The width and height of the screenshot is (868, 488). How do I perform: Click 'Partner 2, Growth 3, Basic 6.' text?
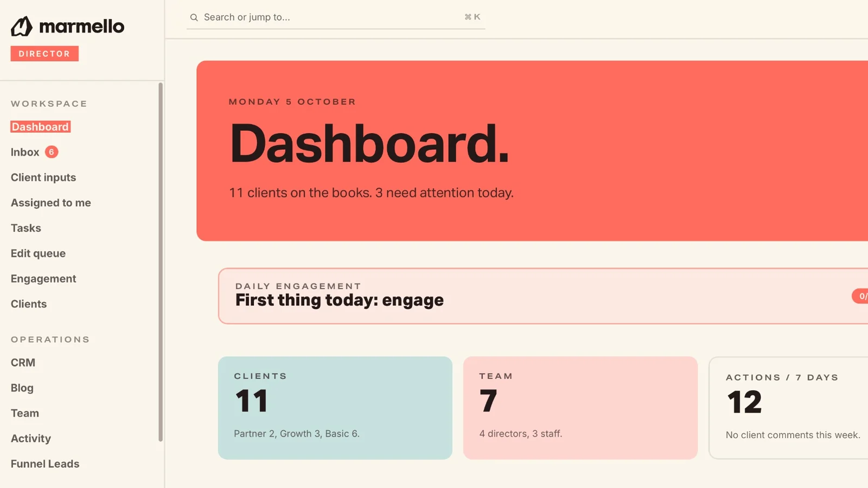297,434
